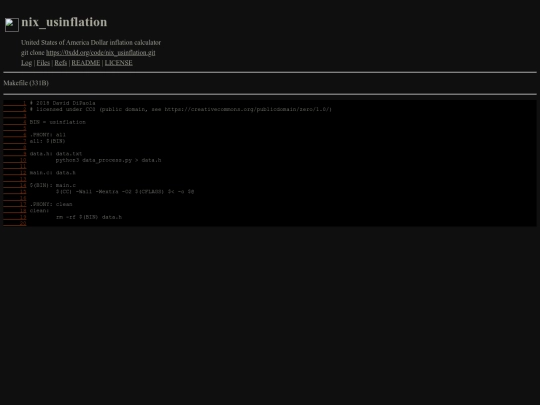
Task: Click the 'data.h: data.txt' line
Action: click(x=56, y=154)
